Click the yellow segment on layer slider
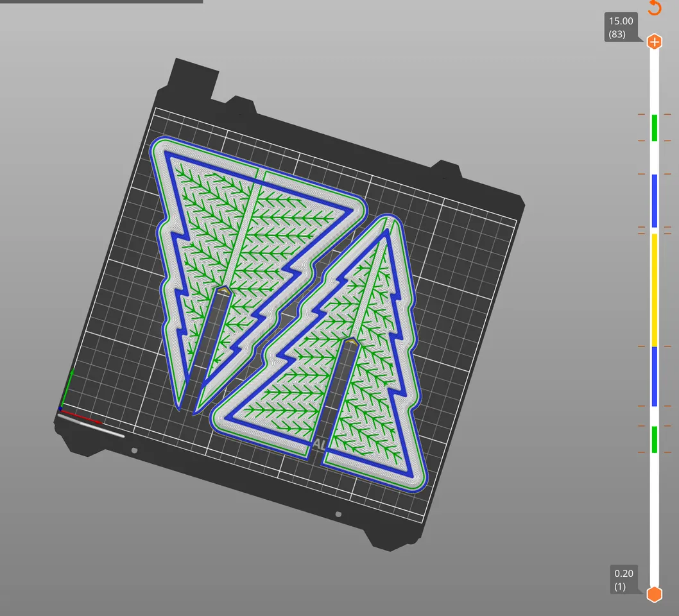 click(655, 289)
